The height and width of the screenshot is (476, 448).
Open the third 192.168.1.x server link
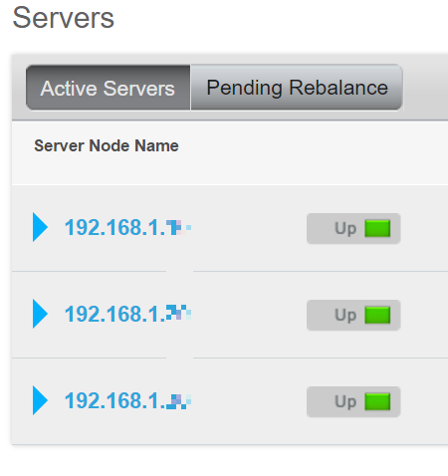pyautogui.click(x=127, y=400)
